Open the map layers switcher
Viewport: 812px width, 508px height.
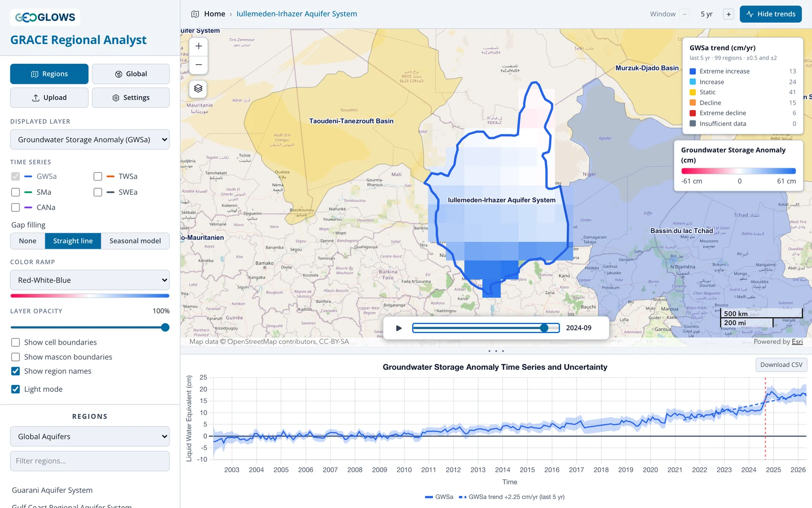[x=198, y=89]
